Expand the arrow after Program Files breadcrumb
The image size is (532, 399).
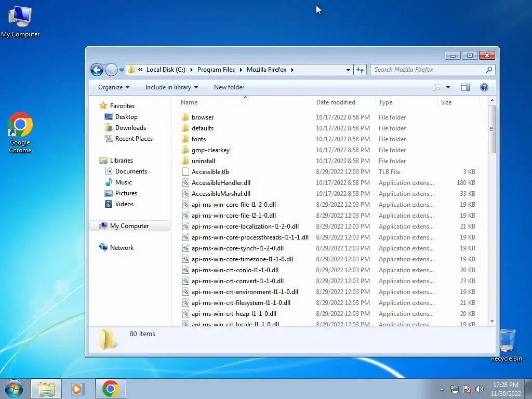[x=241, y=70]
